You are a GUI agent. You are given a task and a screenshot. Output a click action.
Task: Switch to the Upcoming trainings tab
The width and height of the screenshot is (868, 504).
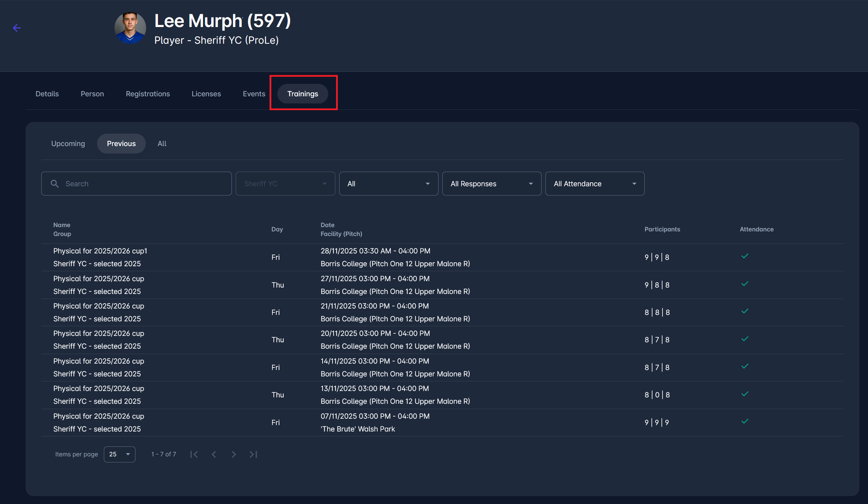68,144
